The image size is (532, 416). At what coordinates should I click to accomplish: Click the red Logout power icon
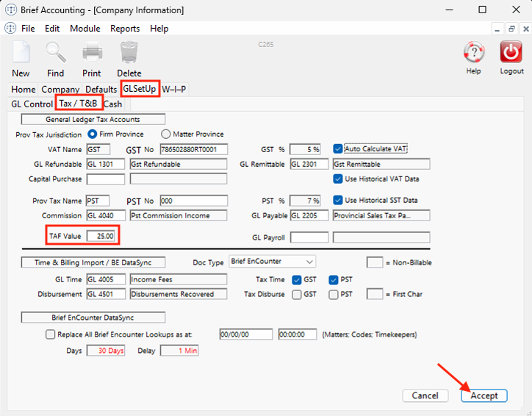coord(511,52)
